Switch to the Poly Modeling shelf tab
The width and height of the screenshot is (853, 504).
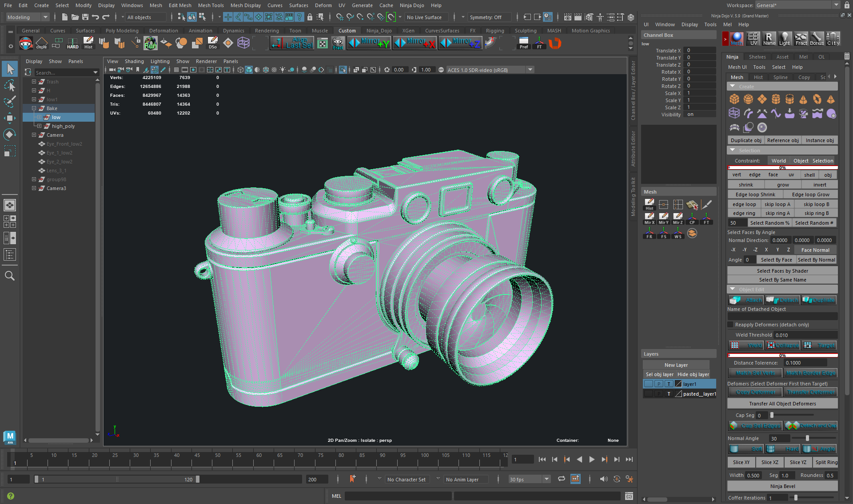point(122,30)
